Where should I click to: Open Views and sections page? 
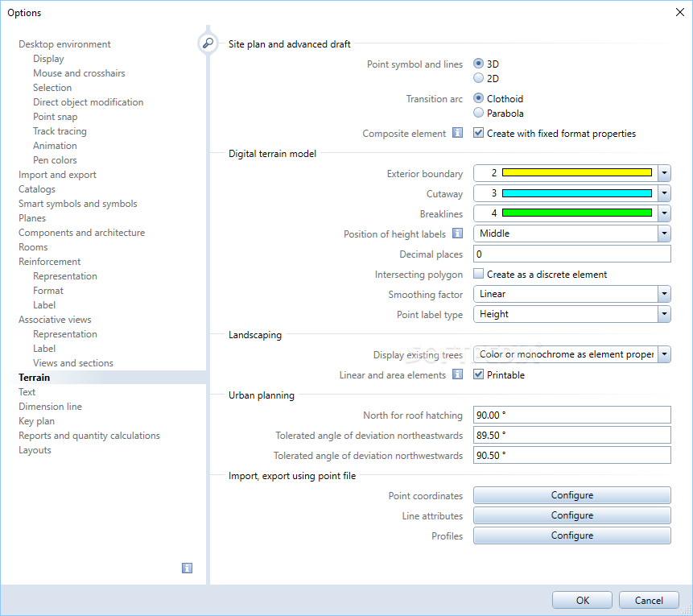pos(73,363)
